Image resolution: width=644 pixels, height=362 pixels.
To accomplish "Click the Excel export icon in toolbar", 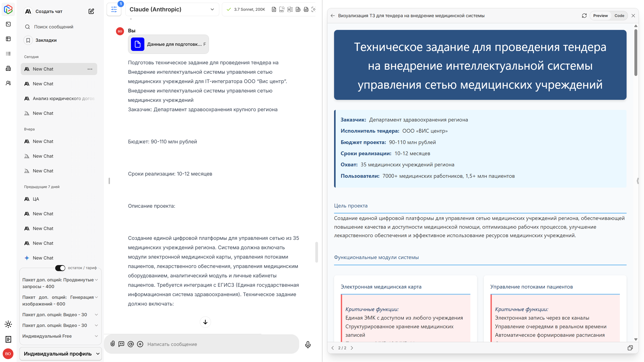I will (x=290, y=10).
